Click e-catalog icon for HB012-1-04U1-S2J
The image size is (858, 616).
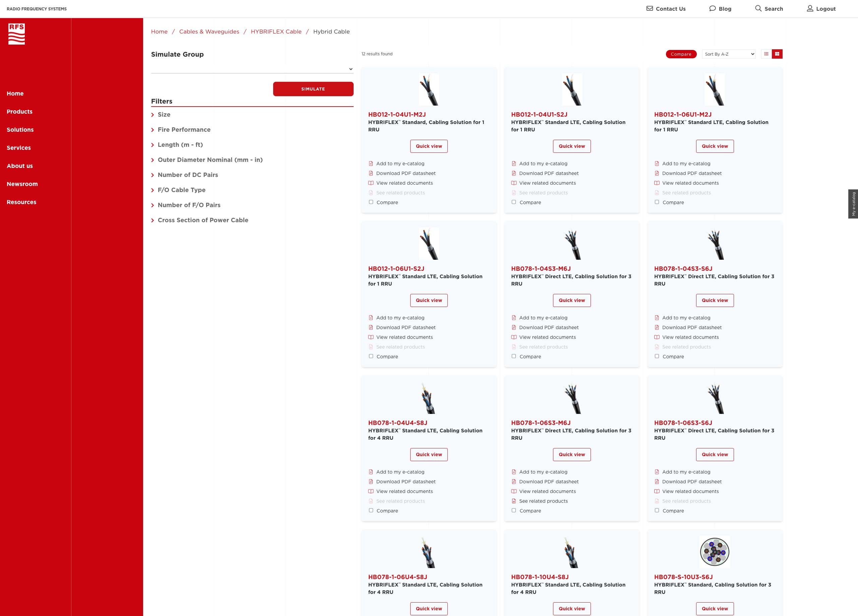coord(514,164)
